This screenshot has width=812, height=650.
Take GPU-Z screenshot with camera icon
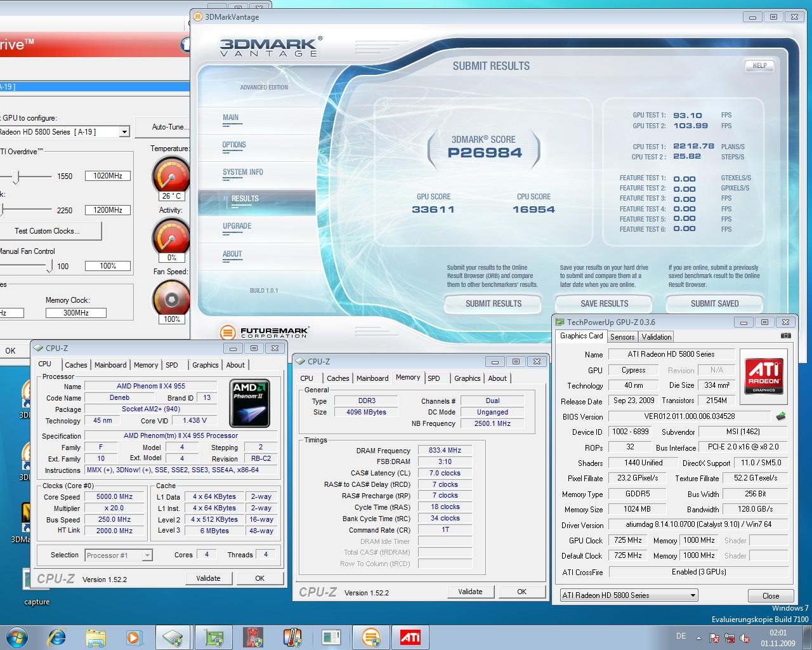click(785, 336)
